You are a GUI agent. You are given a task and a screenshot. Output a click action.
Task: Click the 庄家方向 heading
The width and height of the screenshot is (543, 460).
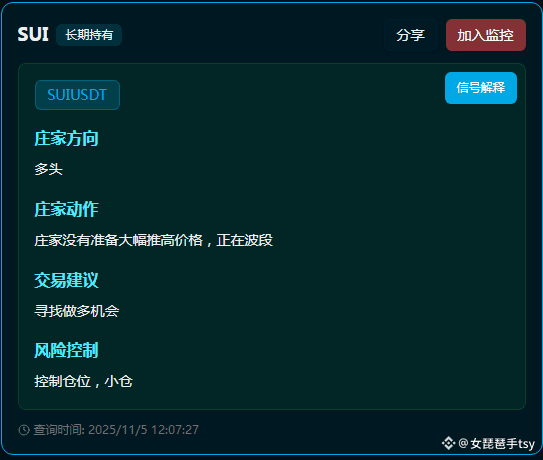pos(66,139)
